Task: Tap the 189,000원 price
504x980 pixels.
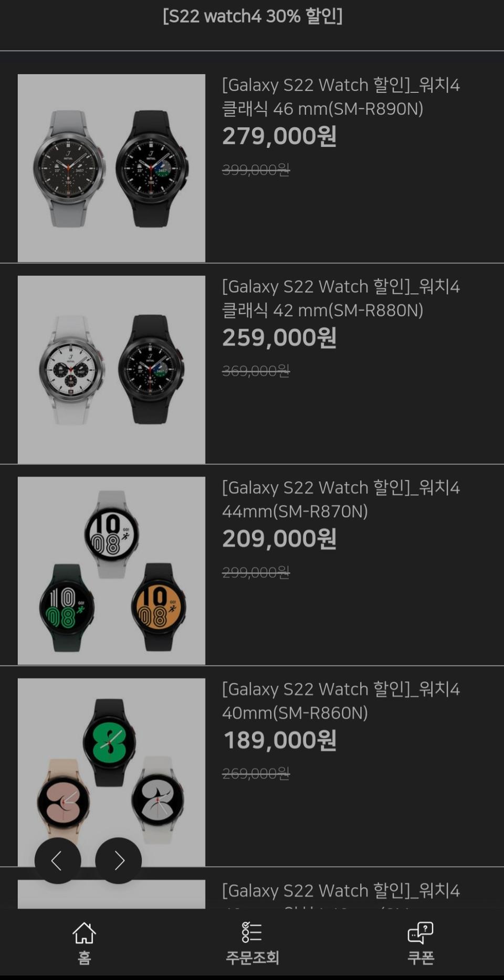Action: point(279,740)
